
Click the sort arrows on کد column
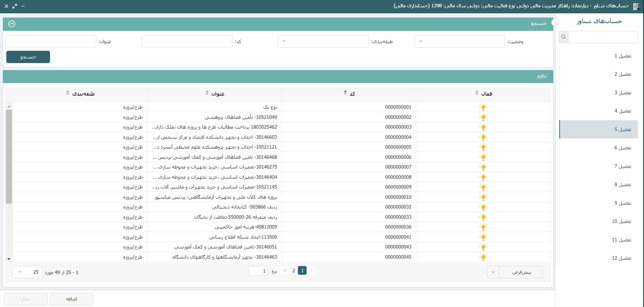pyautogui.click(x=345, y=93)
